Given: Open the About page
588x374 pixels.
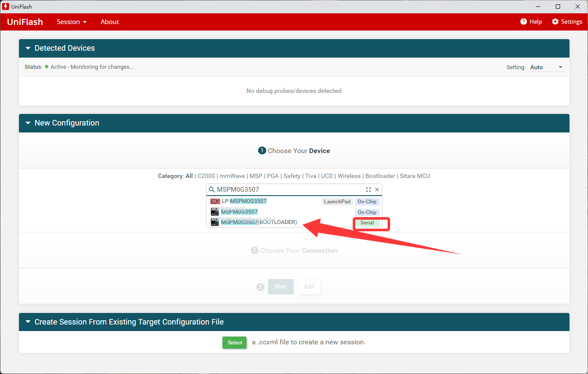Looking at the screenshot, I should tap(110, 22).
